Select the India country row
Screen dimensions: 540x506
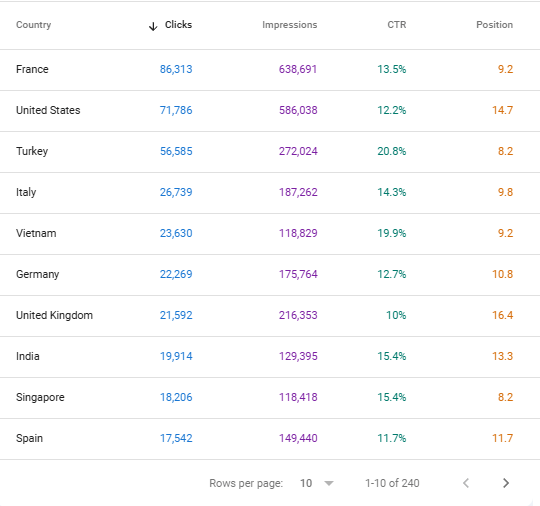(x=270, y=357)
